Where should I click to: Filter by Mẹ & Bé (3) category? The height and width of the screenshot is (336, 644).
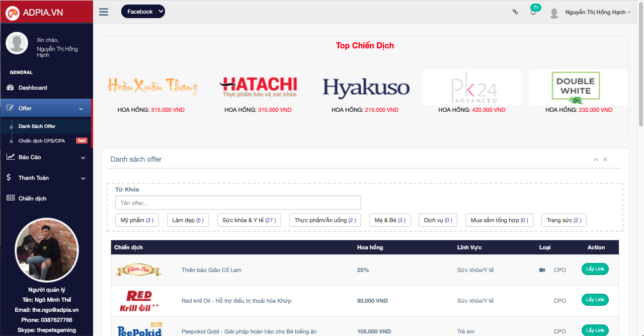tap(390, 220)
